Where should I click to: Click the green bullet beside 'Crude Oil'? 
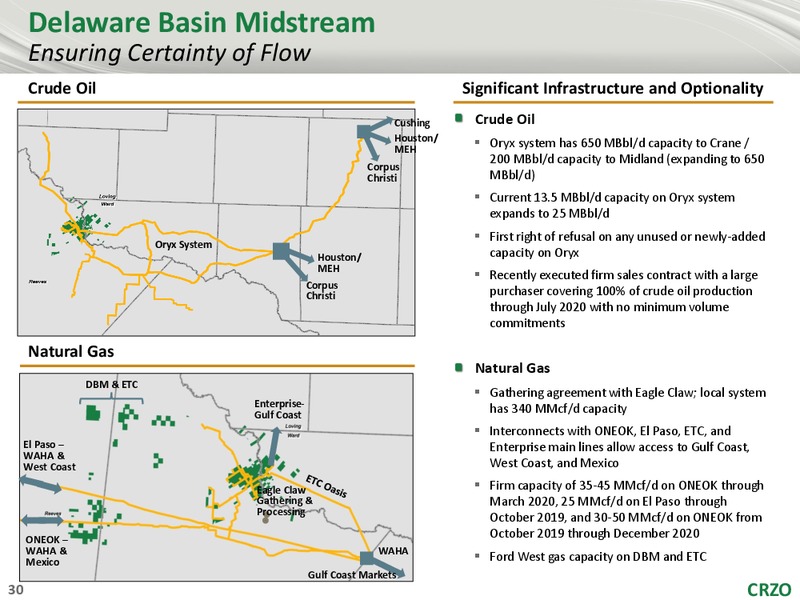[459, 118]
